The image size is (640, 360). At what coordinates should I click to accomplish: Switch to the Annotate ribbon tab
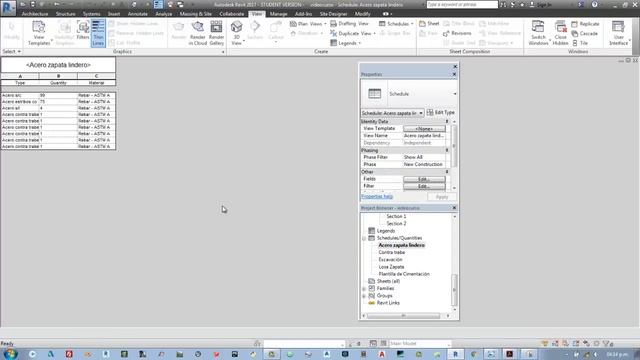click(138, 14)
